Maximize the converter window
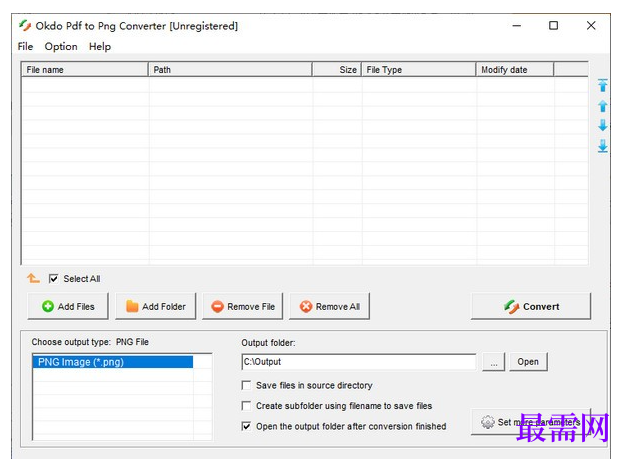628x459 pixels. [x=554, y=26]
